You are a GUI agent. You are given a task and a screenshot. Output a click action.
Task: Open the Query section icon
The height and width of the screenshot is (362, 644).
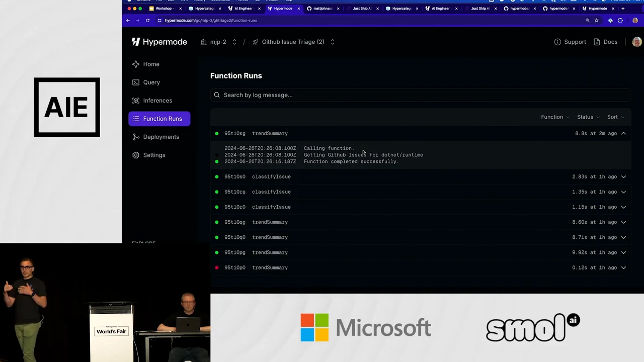coord(136,82)
